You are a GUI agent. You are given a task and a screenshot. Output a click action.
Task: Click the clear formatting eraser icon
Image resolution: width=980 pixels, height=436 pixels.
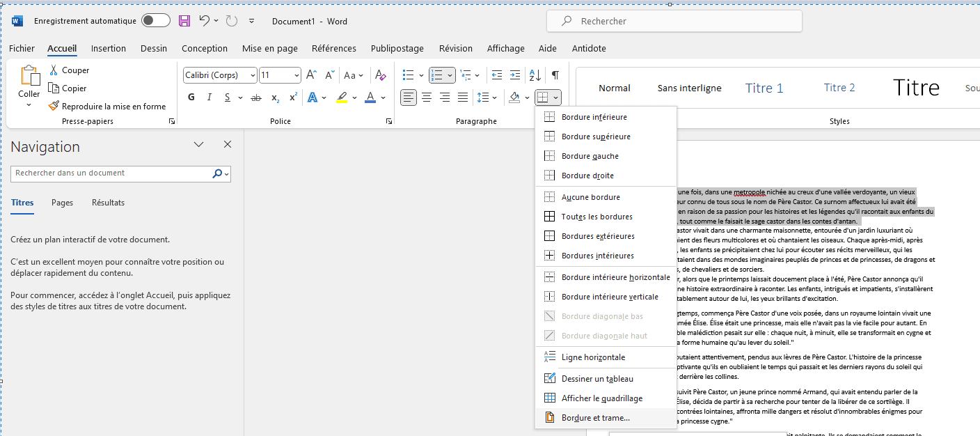[380, 75]
